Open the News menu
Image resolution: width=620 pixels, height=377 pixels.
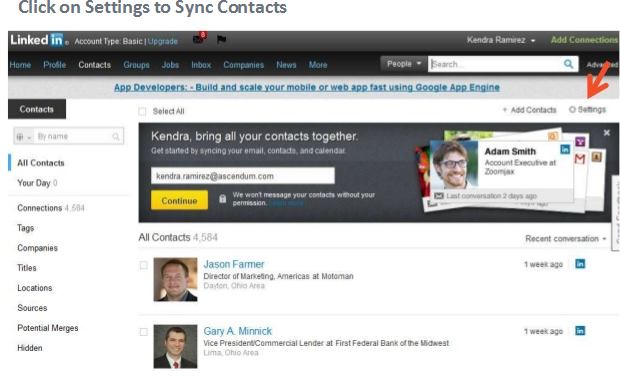coord(286,65)
